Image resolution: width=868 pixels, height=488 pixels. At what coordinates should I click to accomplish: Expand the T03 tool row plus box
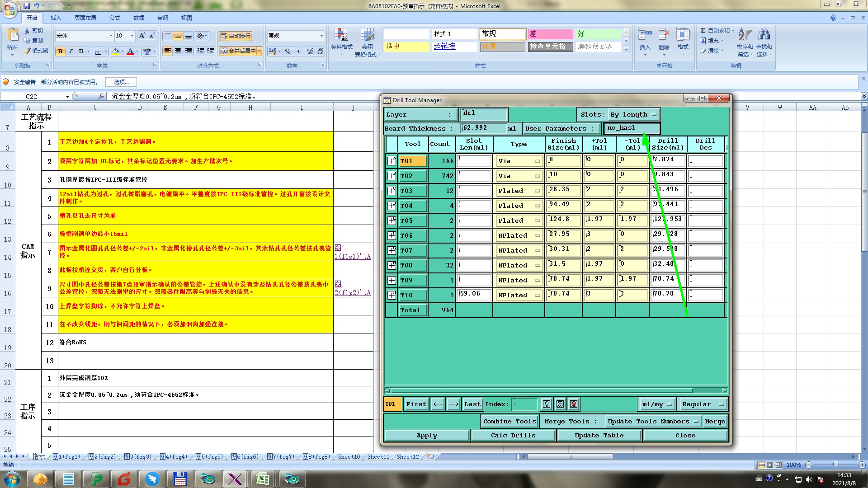point(392,191)
